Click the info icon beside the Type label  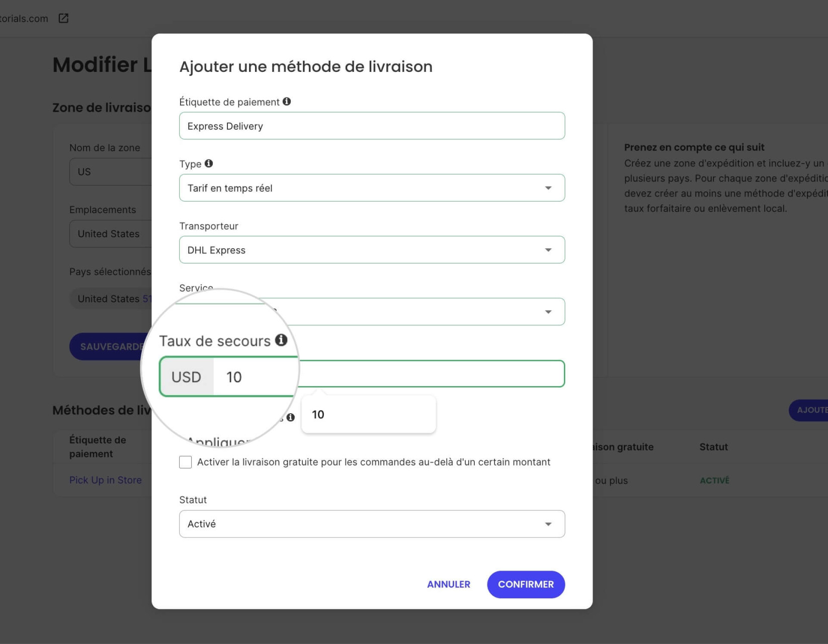(209, 163)
